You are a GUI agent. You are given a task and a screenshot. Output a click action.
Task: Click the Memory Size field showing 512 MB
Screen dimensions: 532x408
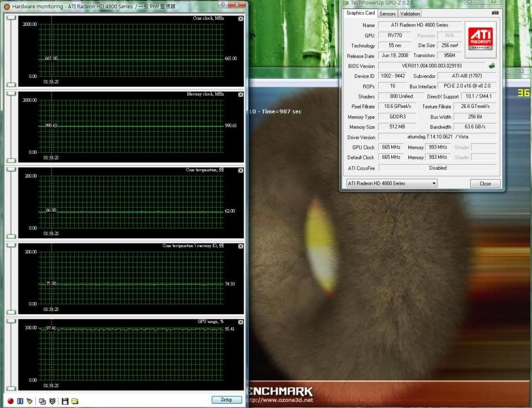[x=397, y=127]
